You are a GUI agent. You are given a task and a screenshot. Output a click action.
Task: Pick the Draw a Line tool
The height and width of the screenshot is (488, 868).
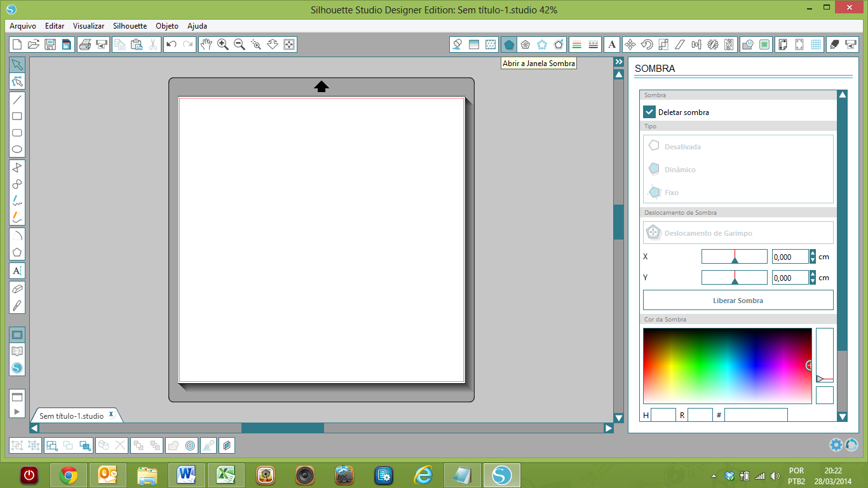coord(17,99)
